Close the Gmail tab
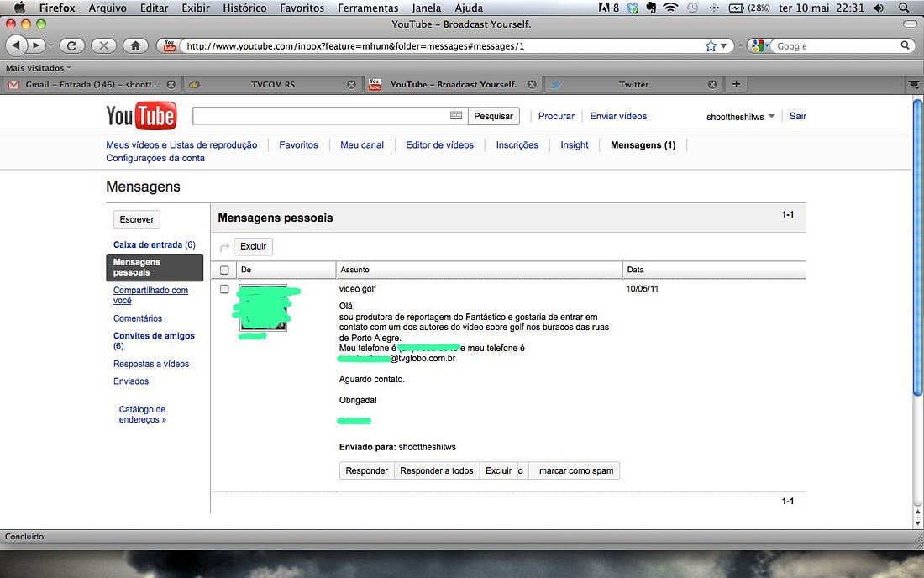 [171, 84]
